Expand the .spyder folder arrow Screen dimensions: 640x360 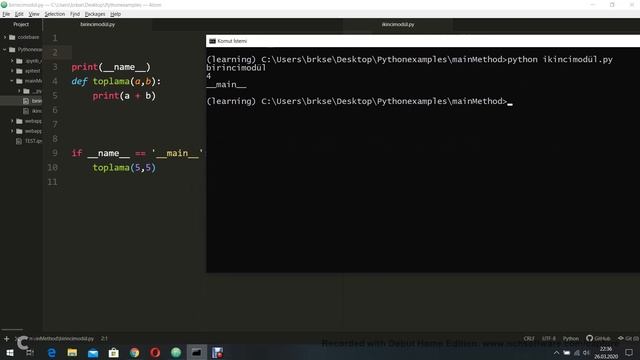(12, 61)
